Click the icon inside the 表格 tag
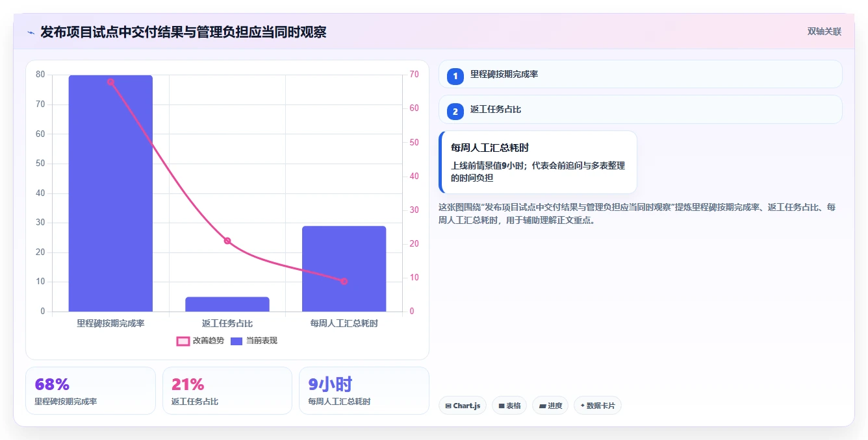 (x=502, y=406)
